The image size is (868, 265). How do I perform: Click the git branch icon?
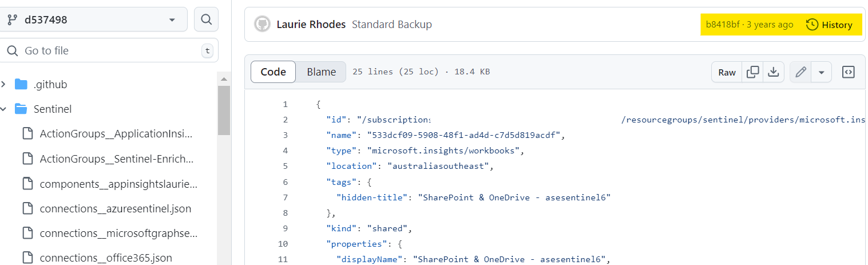11,19
